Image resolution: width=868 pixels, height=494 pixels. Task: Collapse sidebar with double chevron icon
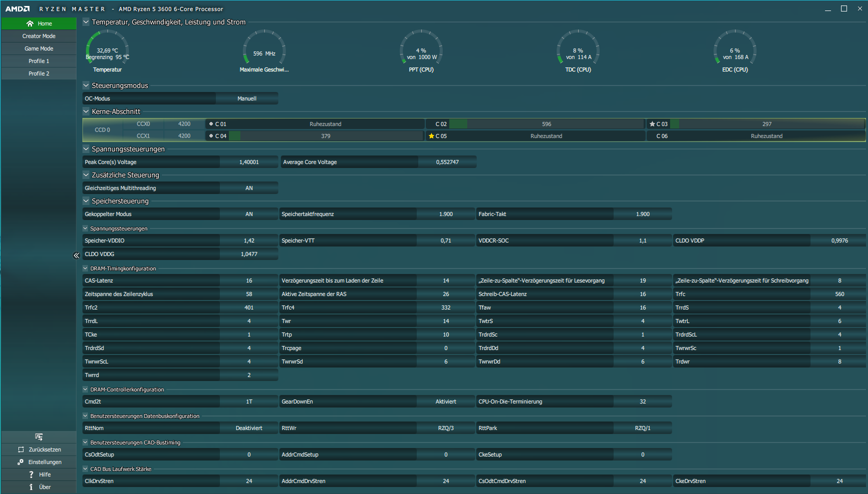click(x=76, y=255)
